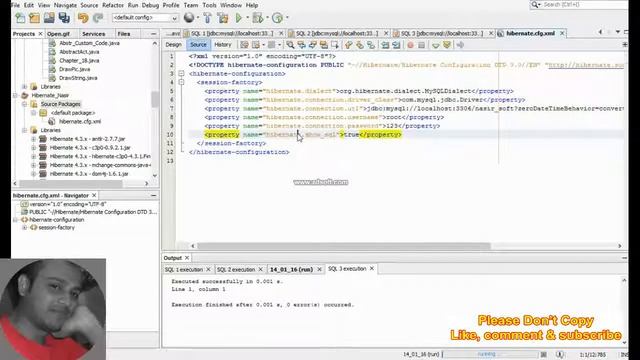
Task: Click the XSL Transformation icon
Action: point(460,45)
